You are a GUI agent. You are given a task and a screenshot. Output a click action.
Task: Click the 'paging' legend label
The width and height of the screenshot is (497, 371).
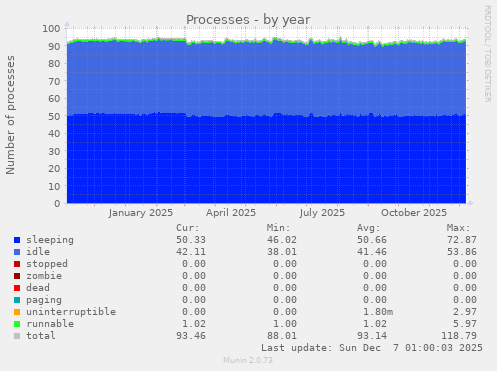(x=44, y=300)
